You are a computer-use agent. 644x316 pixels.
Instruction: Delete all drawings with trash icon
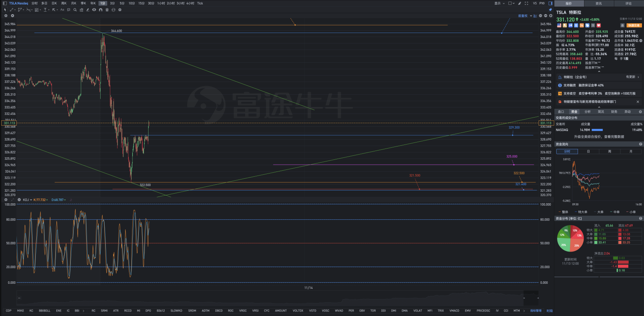coord(107,10)
